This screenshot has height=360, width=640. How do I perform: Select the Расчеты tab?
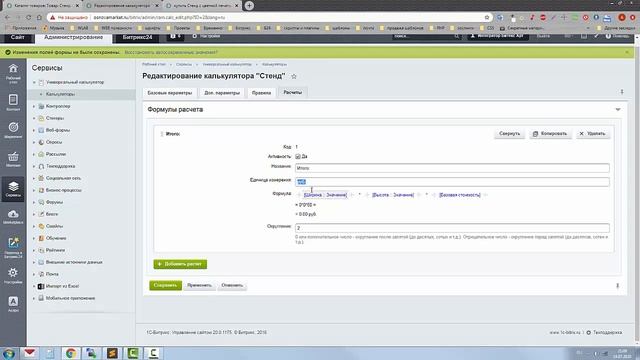[293, 92]
